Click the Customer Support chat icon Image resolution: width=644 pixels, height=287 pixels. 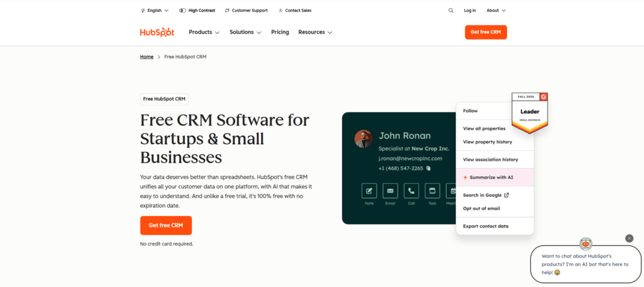(227, 11)
